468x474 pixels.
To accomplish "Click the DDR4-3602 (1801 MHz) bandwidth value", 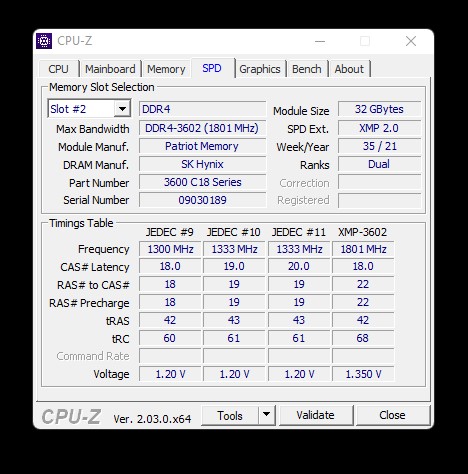I will coord(202,128).
